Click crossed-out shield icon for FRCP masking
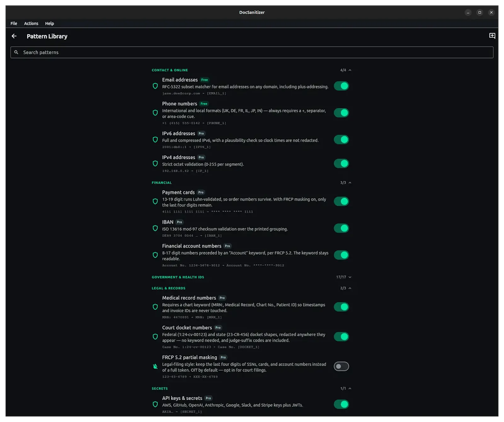Screen dimensions: 504x422 pos(155,366)
